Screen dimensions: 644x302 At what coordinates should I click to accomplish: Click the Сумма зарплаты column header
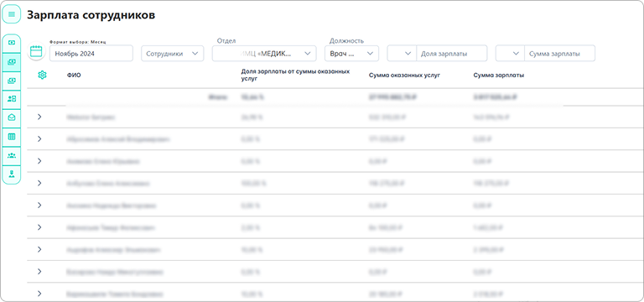[x=498, y=75]
